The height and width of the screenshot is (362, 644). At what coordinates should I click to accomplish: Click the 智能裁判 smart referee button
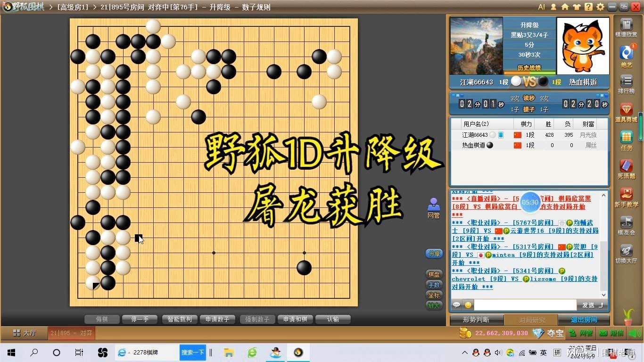180,319
